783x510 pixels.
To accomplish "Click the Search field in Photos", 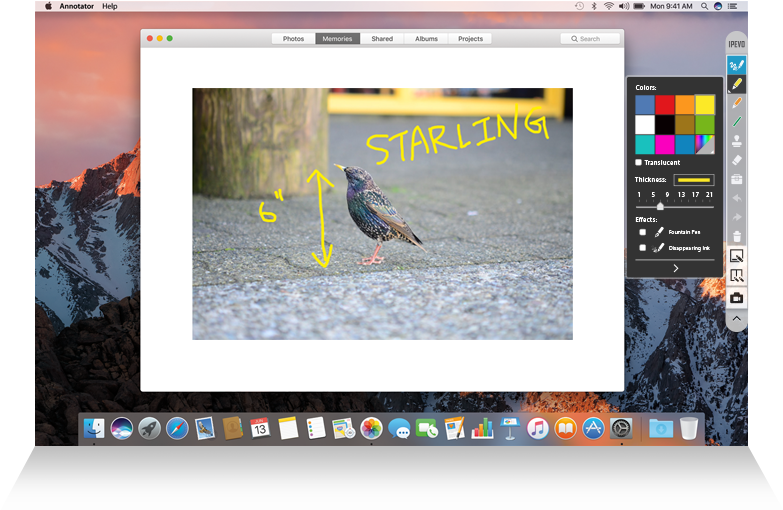I will coord(591,39).
